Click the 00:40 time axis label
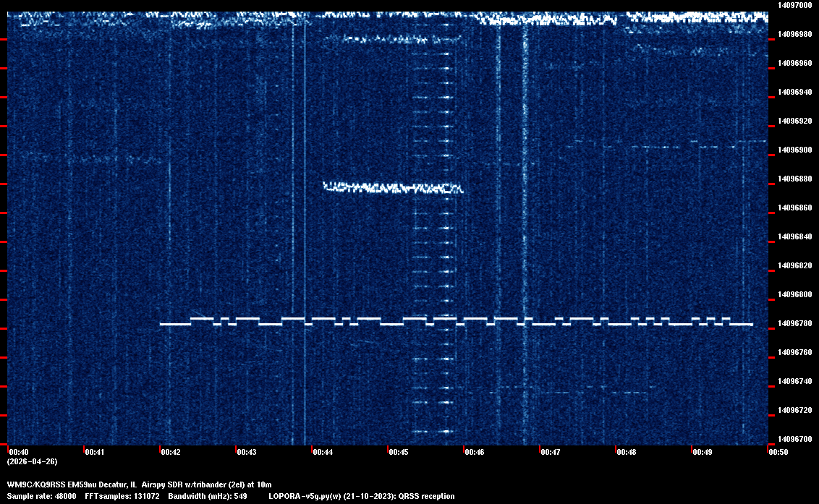This screenshot has height=504, width=819. [18, 452]
